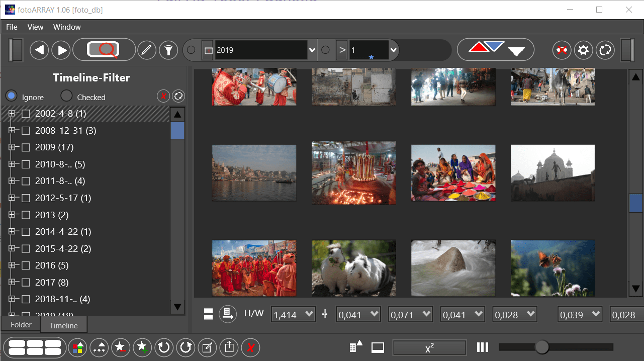
Task: Select the pencil edit tool
Action: click(147, 50)
